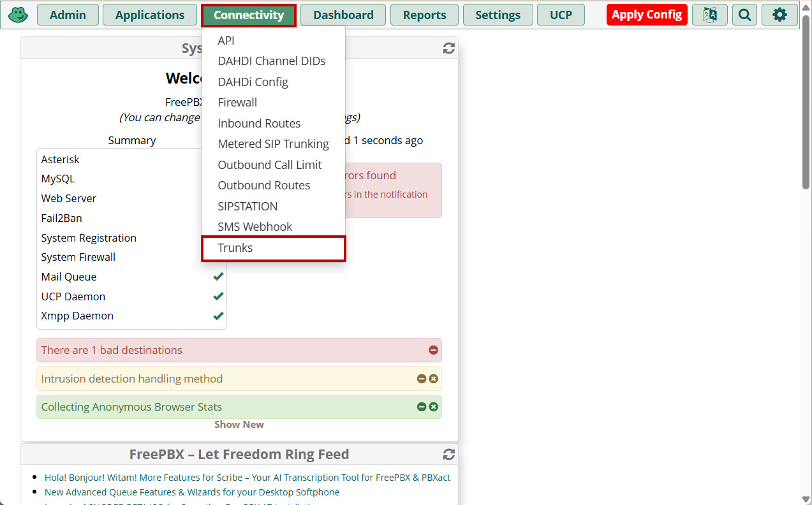The width and height of the screenshot is (812, 505).
Task: Click minus icon on Intrusion detection notice
Action: coord(422,379)
